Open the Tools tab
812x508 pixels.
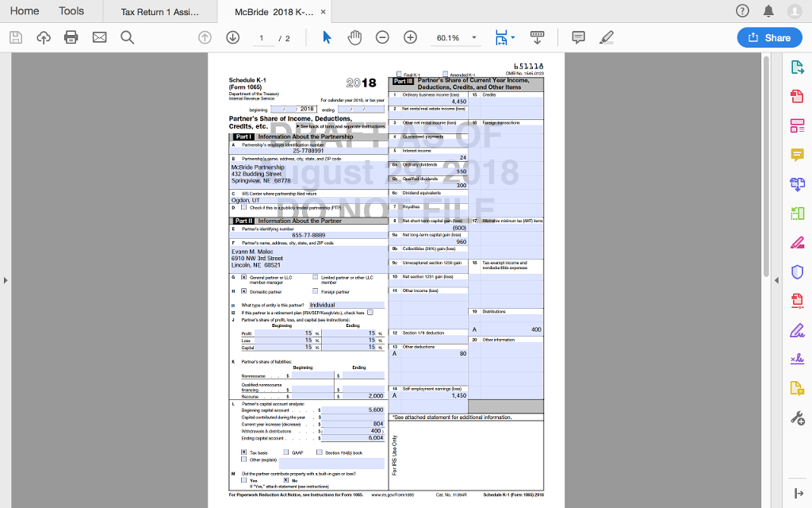(x=73, y=11)
